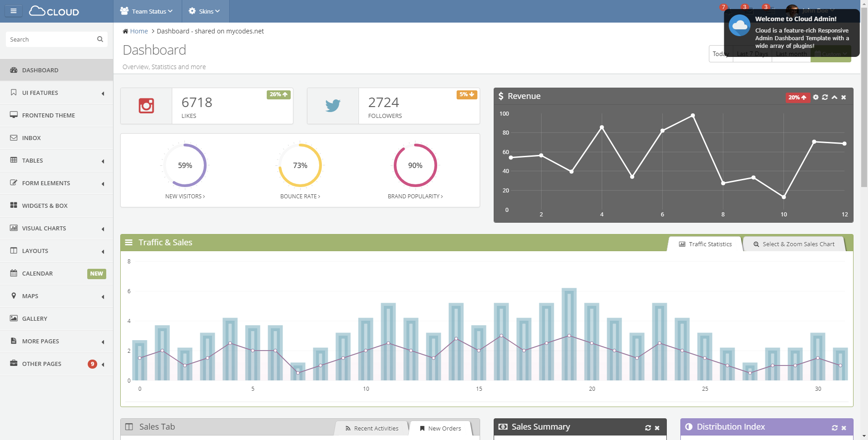Click the Distribution Index contrast icon
This screenshot has width=868, height=440.
click(689, 426)
